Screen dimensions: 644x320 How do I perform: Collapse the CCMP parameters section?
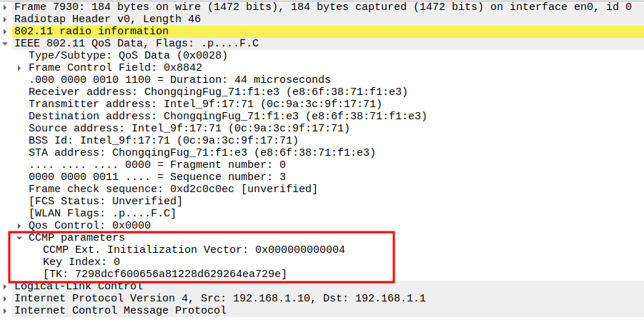pos(20,238)
